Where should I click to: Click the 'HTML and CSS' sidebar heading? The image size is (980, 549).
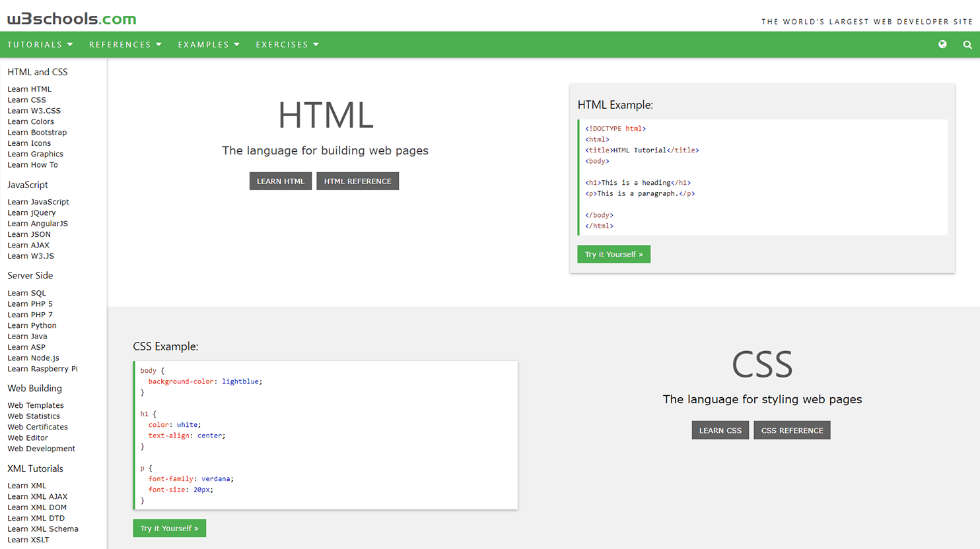(x=38, y=72)
